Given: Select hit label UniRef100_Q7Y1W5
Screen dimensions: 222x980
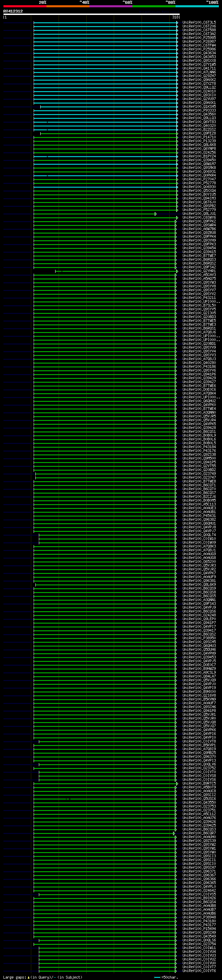Looking at the screenshot, I should click(199, 64).
